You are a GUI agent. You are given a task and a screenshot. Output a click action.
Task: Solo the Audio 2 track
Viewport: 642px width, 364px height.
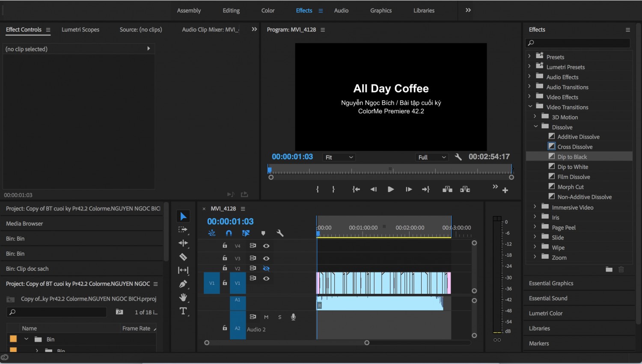(x=280, y=317)
